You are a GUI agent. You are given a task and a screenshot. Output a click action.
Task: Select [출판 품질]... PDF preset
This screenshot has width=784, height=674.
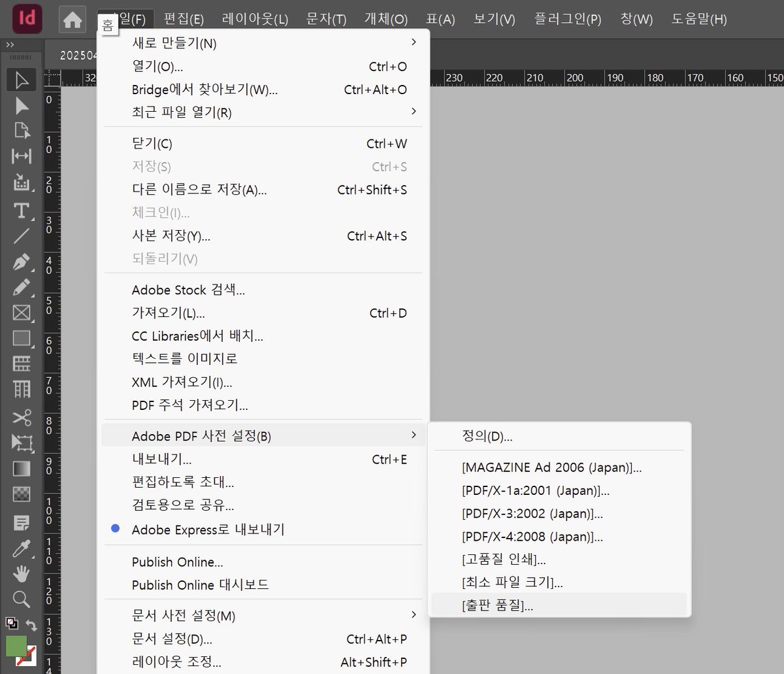tap(559, 605)
